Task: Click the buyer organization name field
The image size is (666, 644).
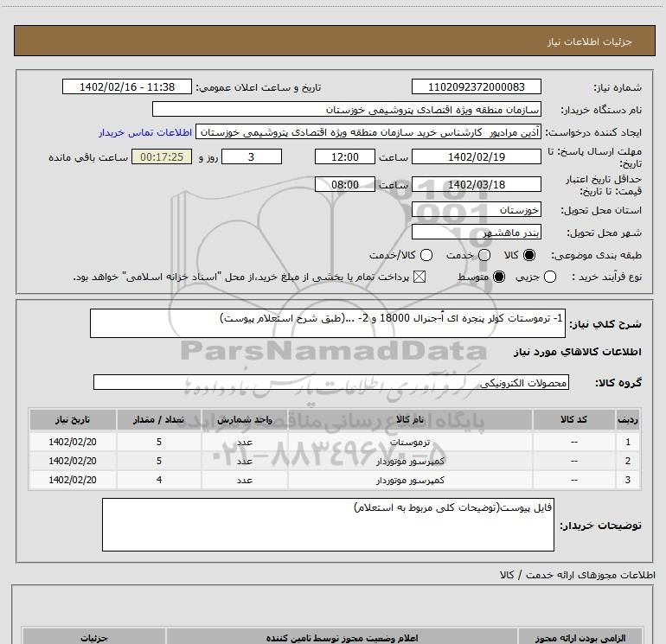Action: pyautogui.click(x=347, y=110)
